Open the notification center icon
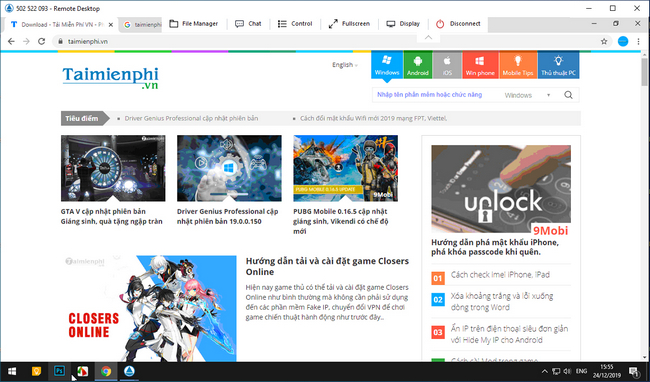This screenshot has height=382, width=650. 633,371
